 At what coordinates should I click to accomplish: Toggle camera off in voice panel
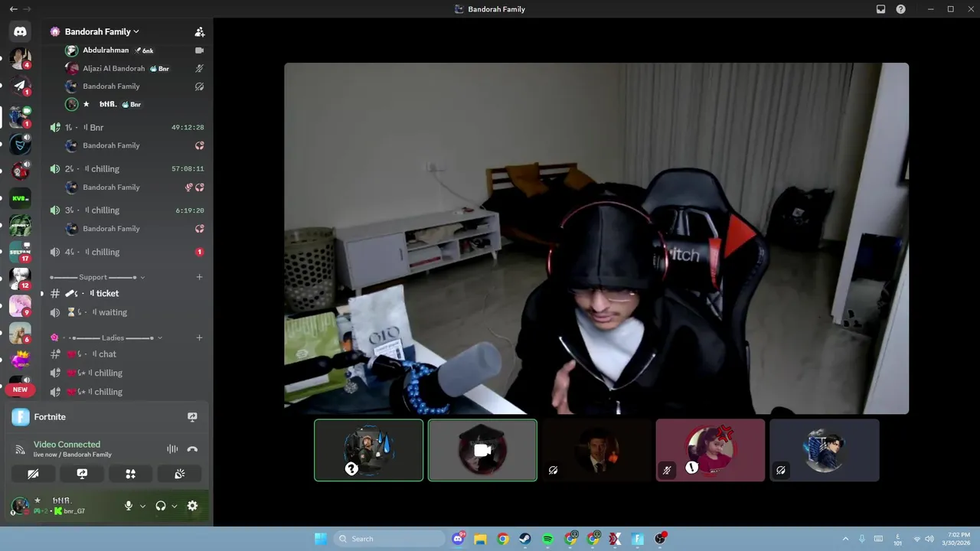click(x=33, y=474)
